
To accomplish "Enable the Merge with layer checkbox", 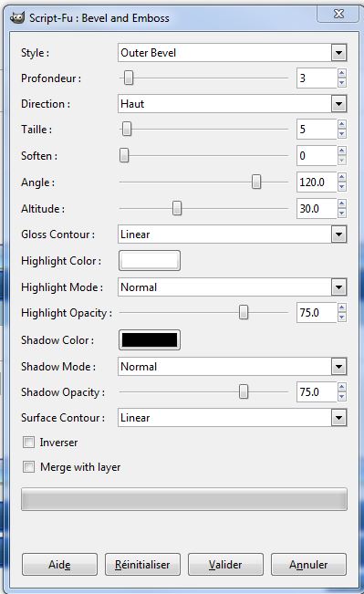I will click(29, 467).
